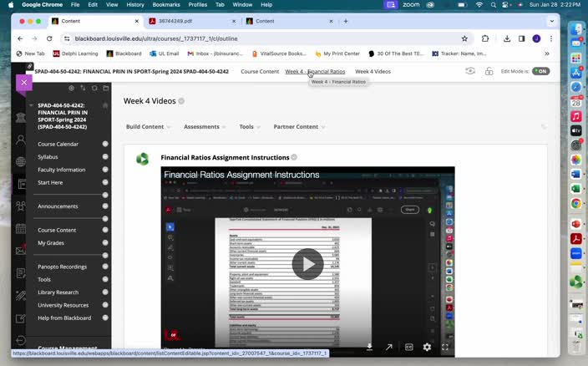
Task: Expand the Build Content dropdown
Action: [148, 127]
